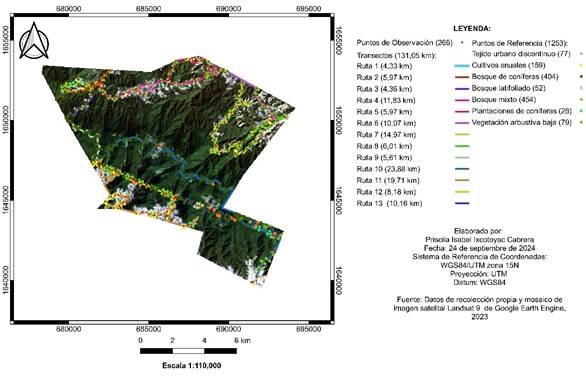Click the LEYENDA heading
586x380 pixels.
pyautogui.click(x=472, y=28)
